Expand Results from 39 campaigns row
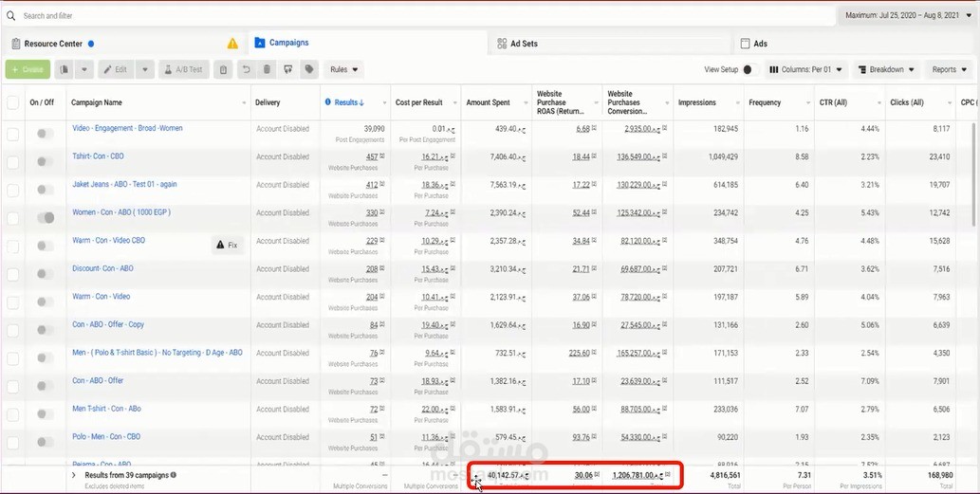This screenshot has height=494, width=980. click(73, 475)
